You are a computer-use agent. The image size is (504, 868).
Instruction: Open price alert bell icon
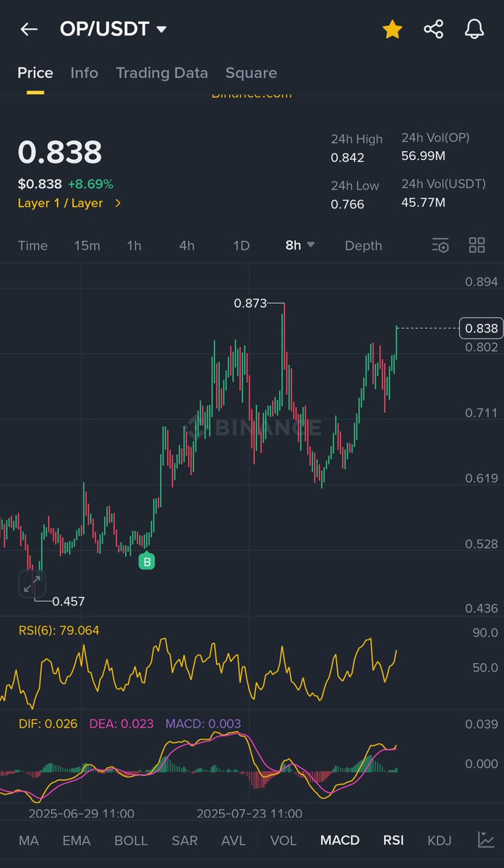[474, 29]
